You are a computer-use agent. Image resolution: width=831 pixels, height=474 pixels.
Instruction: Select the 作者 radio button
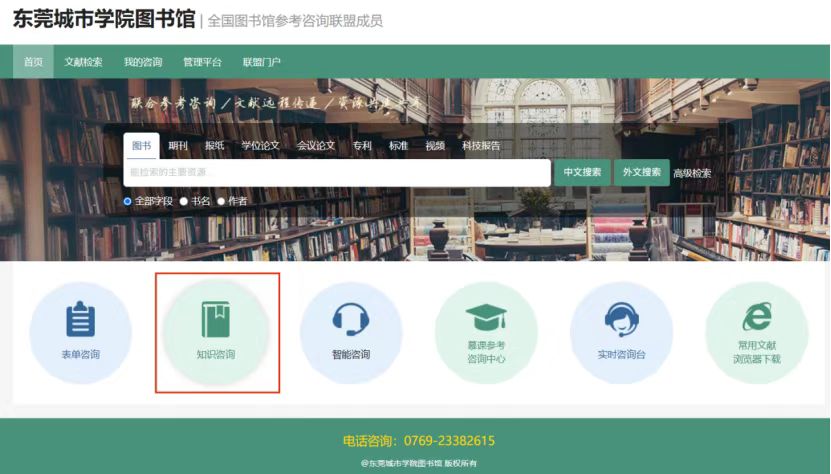(x=221, y=201)
